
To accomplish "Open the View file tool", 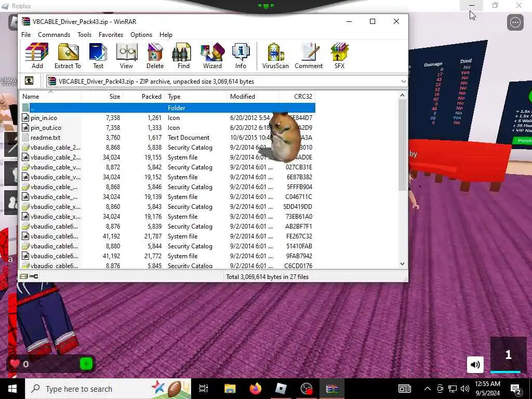I will 126,56.
